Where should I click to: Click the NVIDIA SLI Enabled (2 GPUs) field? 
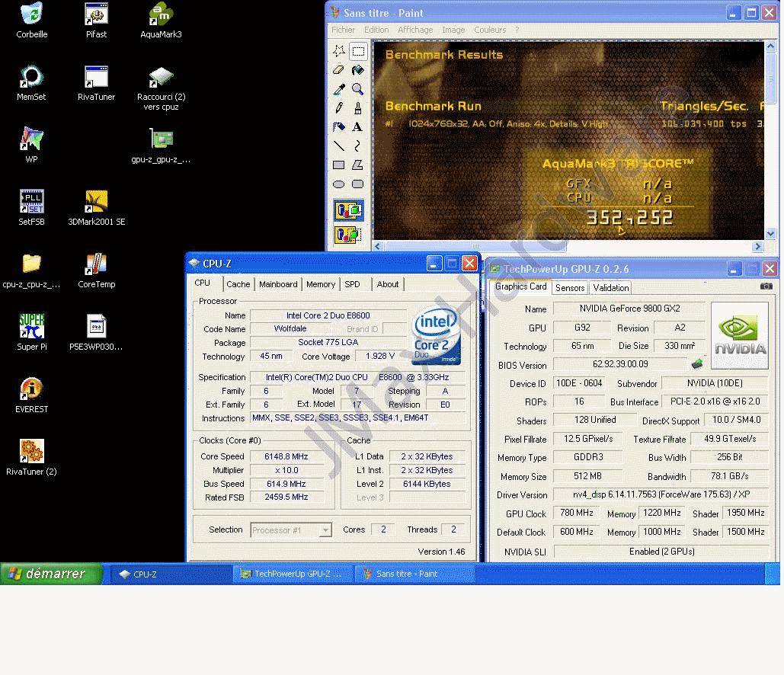coord(661,552)
